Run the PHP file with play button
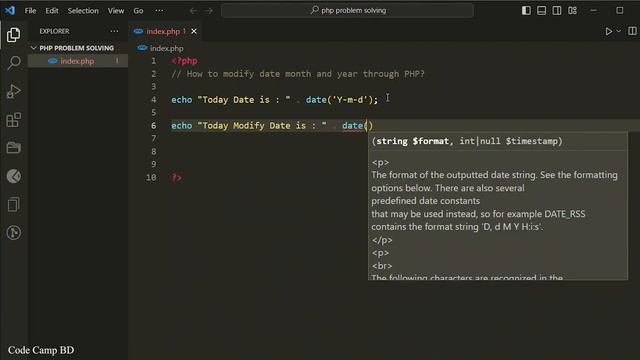 coord(609,31)
